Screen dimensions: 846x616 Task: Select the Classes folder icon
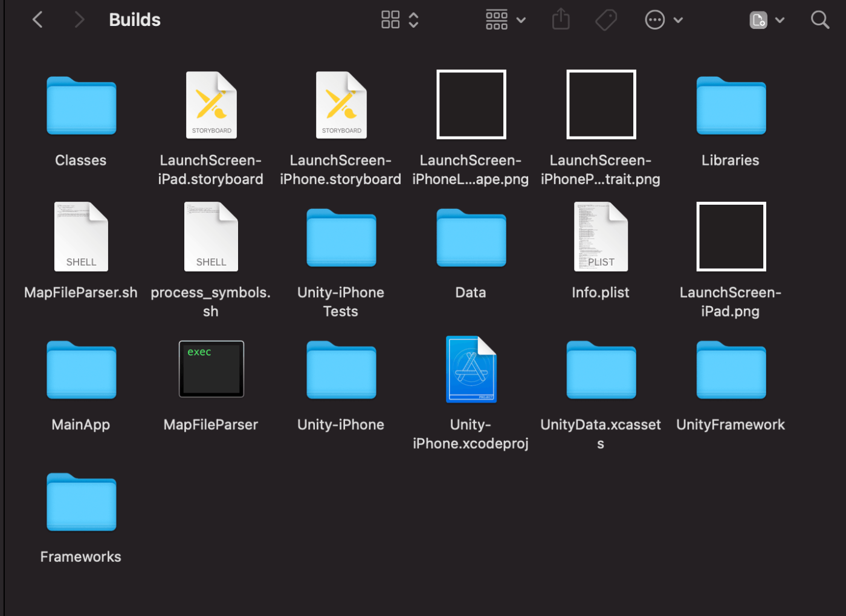coord(82,105)
